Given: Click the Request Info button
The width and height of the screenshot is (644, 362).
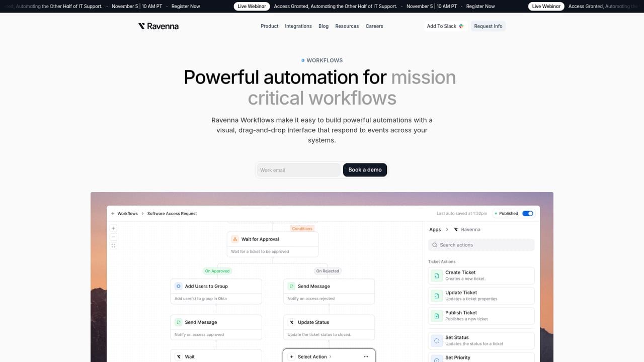Looking at the screenshot, I should [488, 26].
